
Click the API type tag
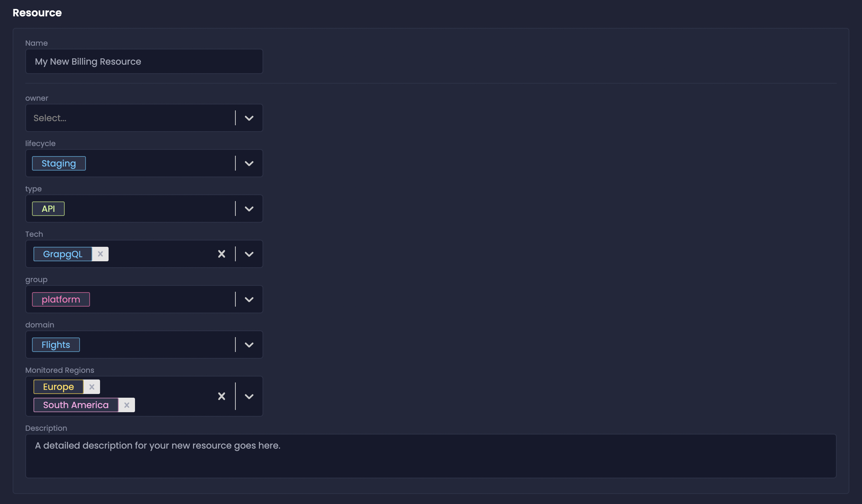coord(48,209)
